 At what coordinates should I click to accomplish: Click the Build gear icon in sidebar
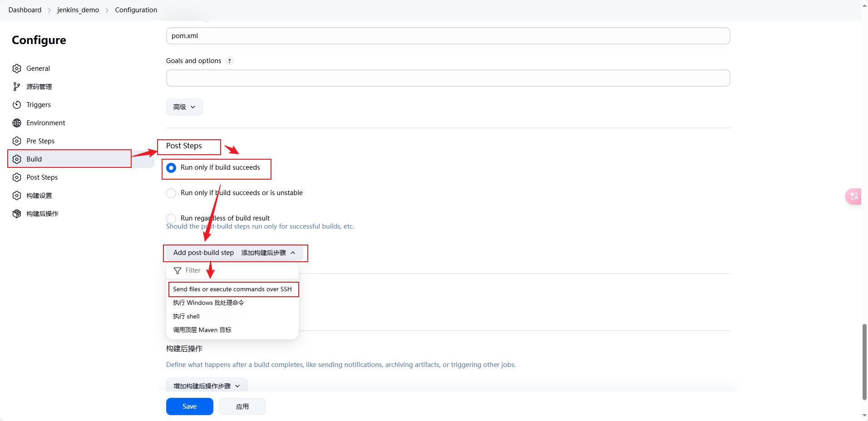pos(17,159)
